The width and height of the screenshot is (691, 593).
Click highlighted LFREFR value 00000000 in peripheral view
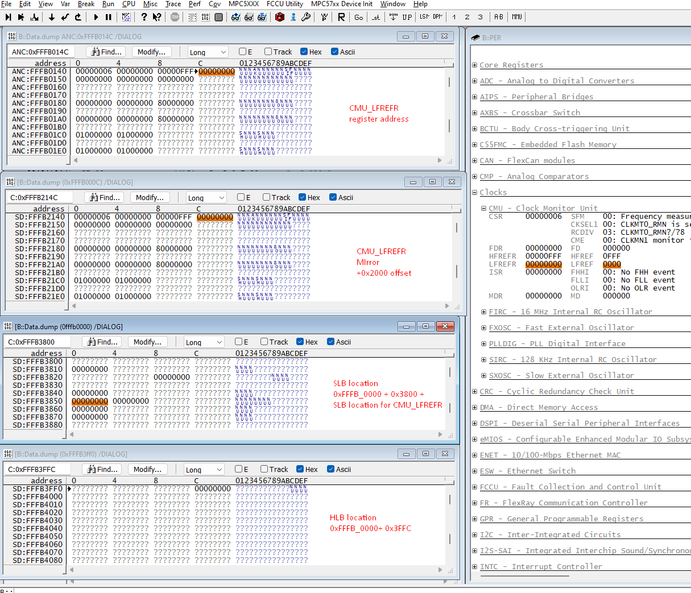[543, 264]
